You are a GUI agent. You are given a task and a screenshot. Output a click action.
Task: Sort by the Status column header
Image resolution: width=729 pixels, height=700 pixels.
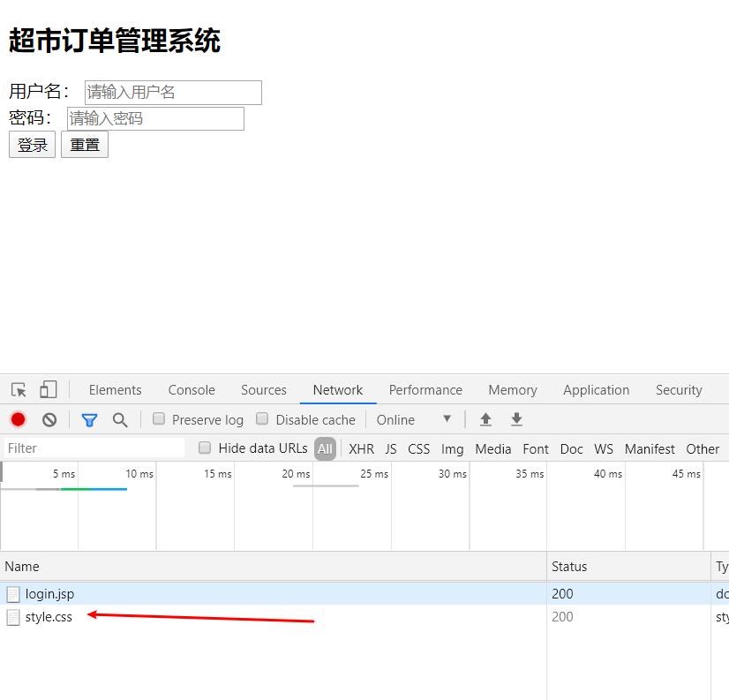tap(628, 566)
